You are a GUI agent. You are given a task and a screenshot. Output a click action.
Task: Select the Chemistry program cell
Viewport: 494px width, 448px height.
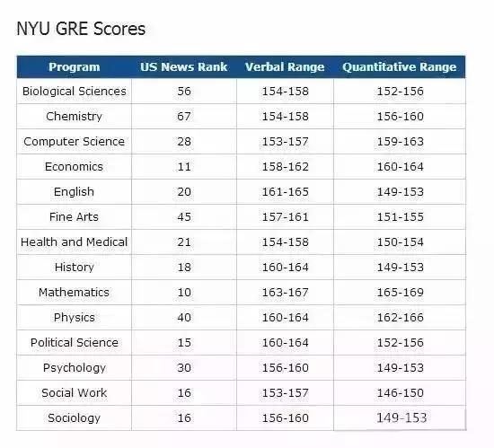74,117
